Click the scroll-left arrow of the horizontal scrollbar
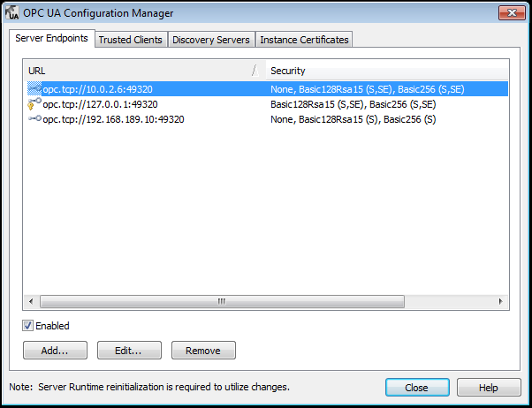 (x=31, y=301)
